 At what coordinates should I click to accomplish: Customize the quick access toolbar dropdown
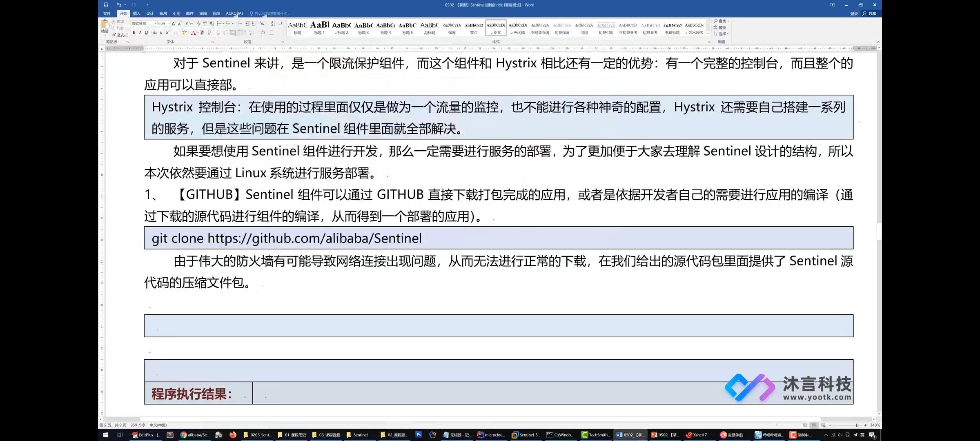pos(147,5)
